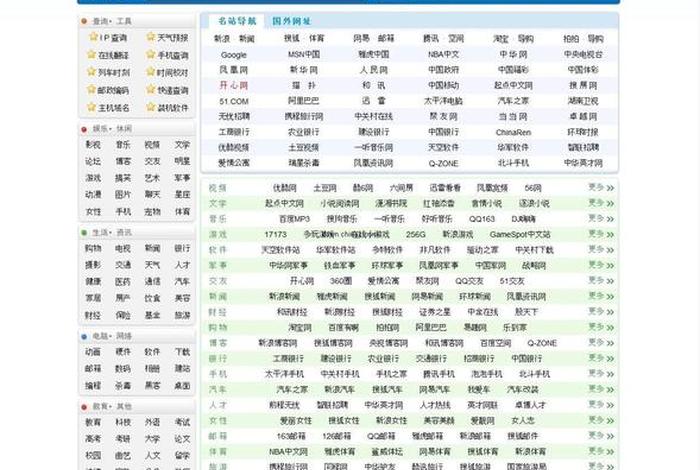Open 工商银行 in the 银行 row

point(288,358)
